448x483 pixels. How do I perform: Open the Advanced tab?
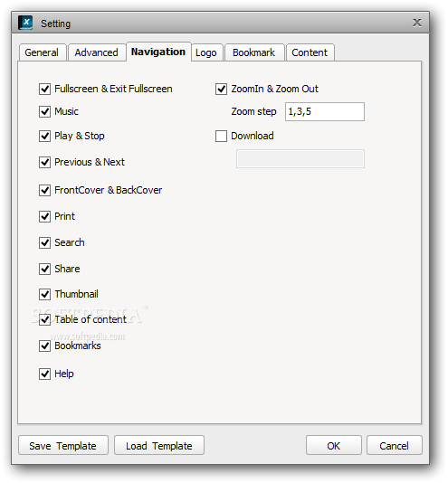tap(97, 52)
